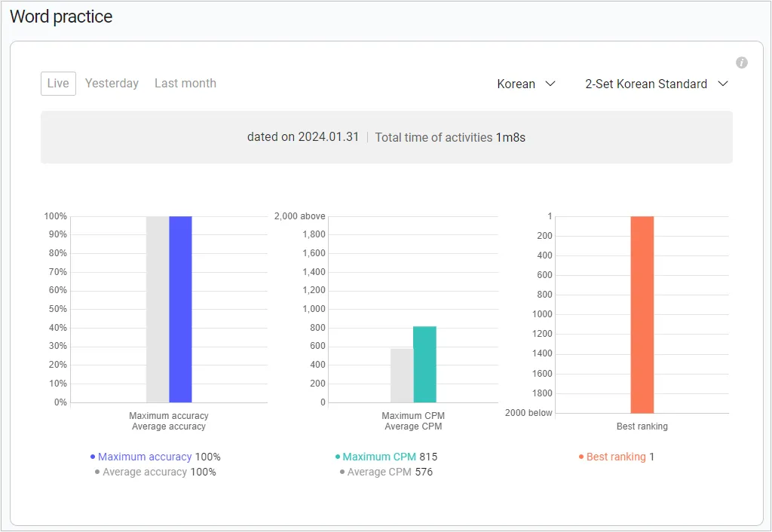Switch to the Last month tab
Image resolution: width=772 pixels, height=532 pixels.
185,83
